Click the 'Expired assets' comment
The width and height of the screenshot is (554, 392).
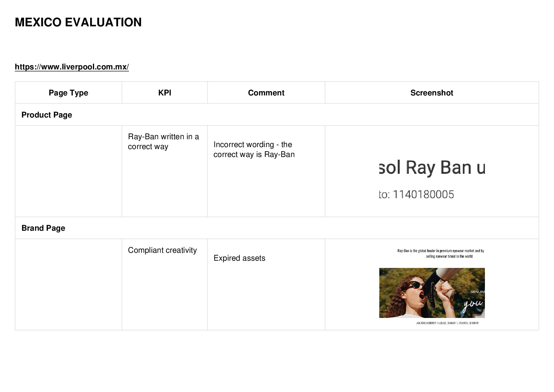[239, 258]
